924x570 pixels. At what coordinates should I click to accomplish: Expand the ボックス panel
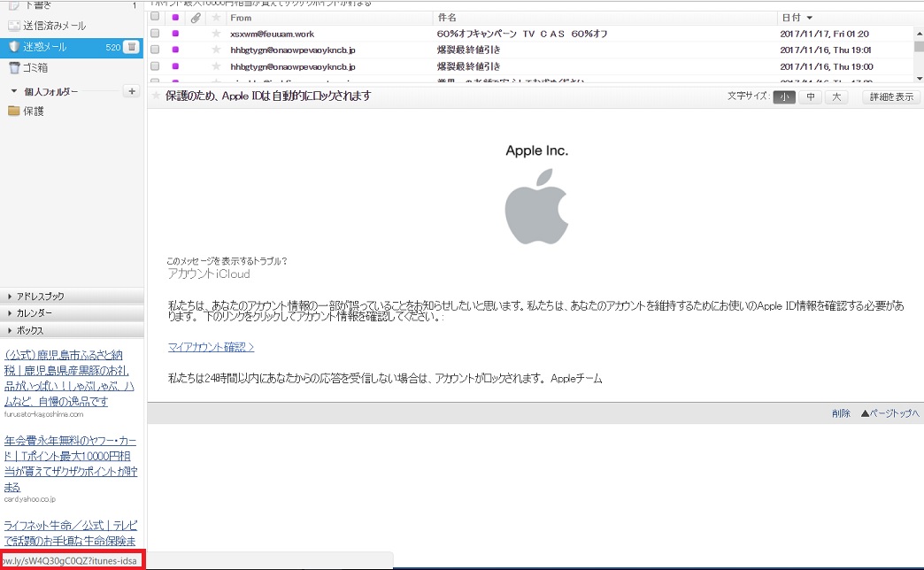(29, 331)
